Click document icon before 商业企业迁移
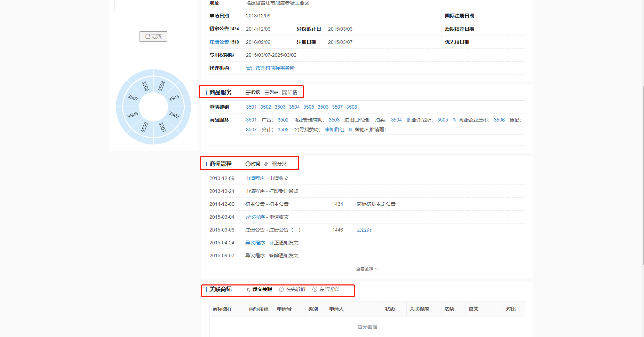This screenshot has height=337, width=644. point(454,120)
